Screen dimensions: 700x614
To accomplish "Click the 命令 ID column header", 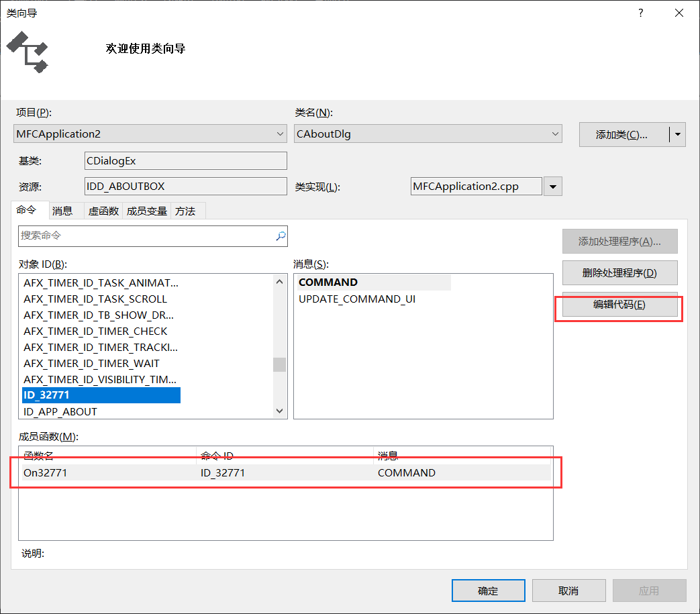I will (285, 455).
